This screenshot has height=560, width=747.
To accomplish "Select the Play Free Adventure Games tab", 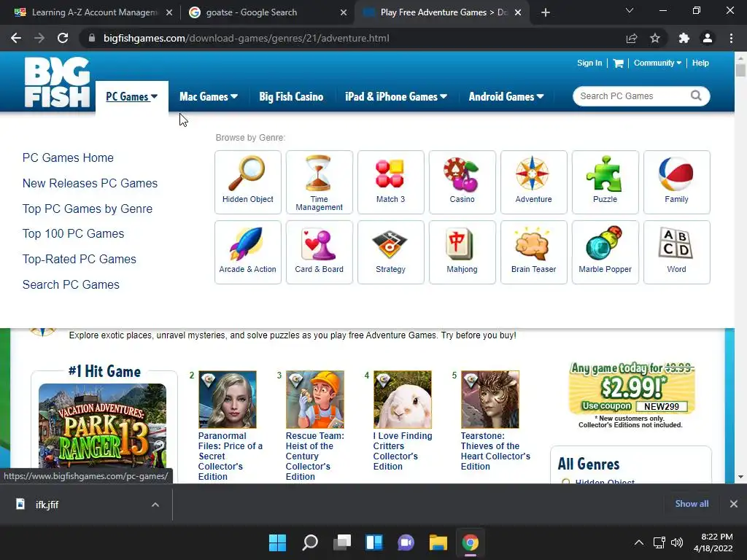I will click(x=442, y=12).
